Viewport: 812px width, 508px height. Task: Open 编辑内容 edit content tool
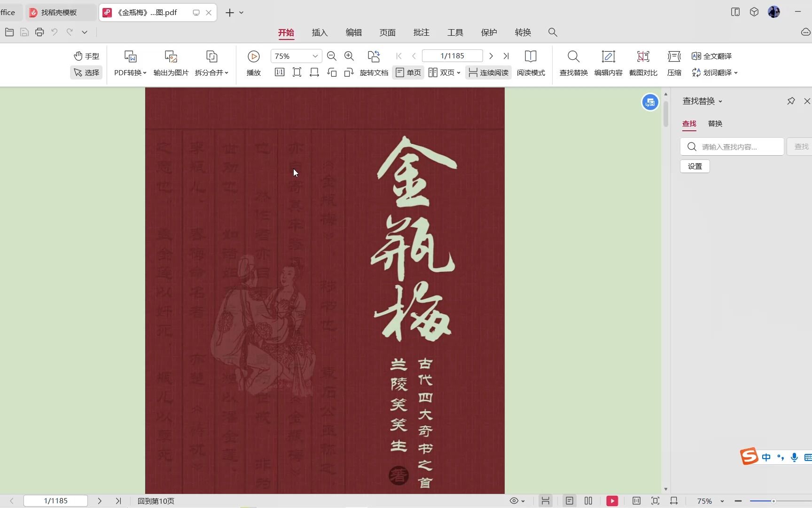pyautogui.click(x=609, y=63)
